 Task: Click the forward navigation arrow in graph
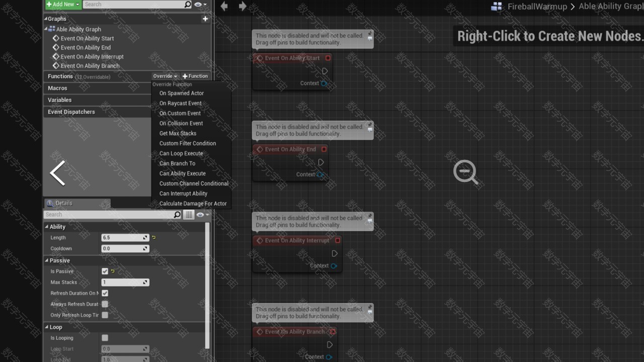(x=243, y=6)
